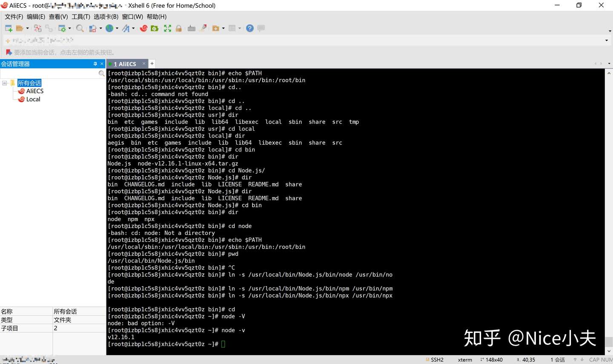Expand the Font dropdown arrow
This screenshot has width=613, height=364.
tap(133, 29)
